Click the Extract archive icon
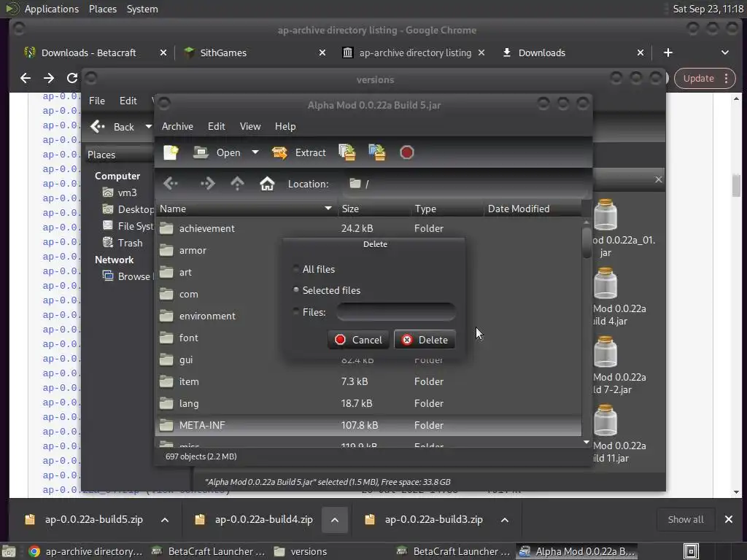The width and height of the screenshot is (747, 560). (x=279, y=152)
